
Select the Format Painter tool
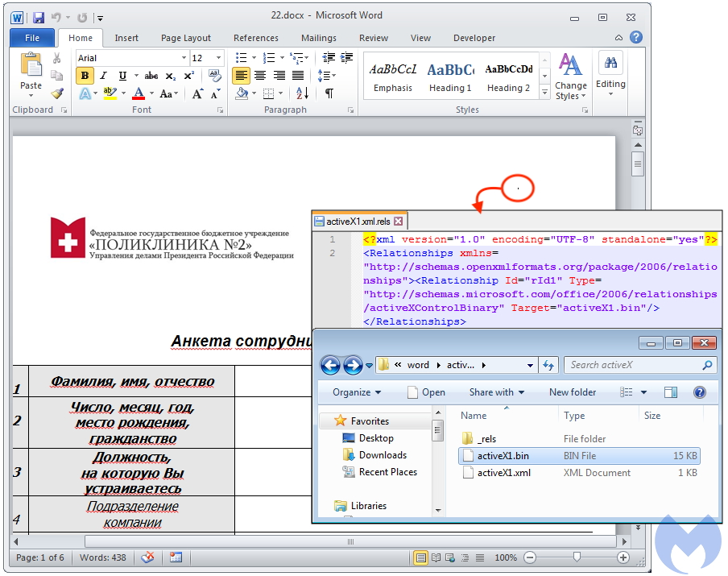tap(56, 95)
